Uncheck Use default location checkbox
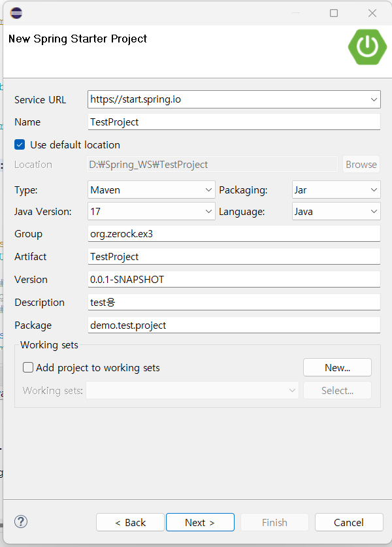The height and width of the screenshot is (547, 392). point(20,144)
